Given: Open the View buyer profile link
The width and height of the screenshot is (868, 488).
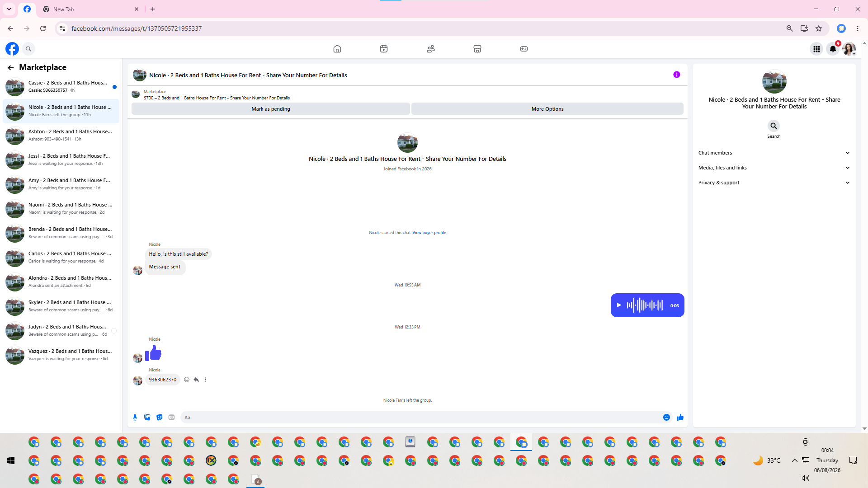Looking at the screenshot, I should tap(429, 233).
